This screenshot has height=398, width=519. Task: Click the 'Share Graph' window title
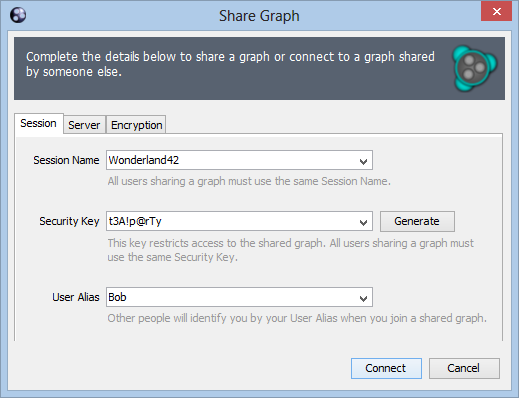click(x=259, y=16)
